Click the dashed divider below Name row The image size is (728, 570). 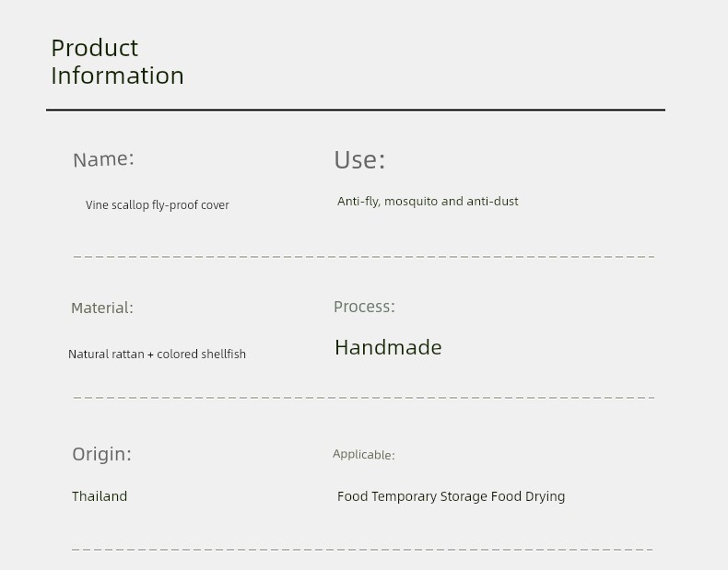(x=364, y=257)
